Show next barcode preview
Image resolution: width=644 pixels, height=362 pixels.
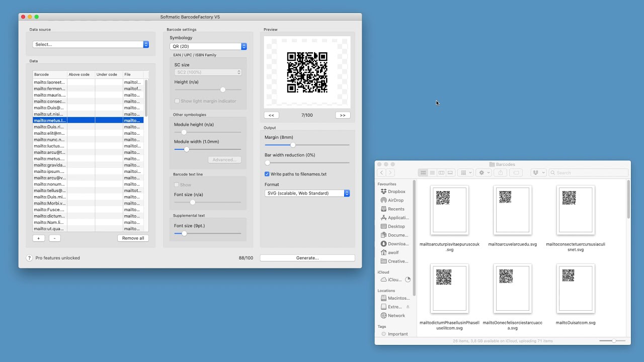[343, 115]
